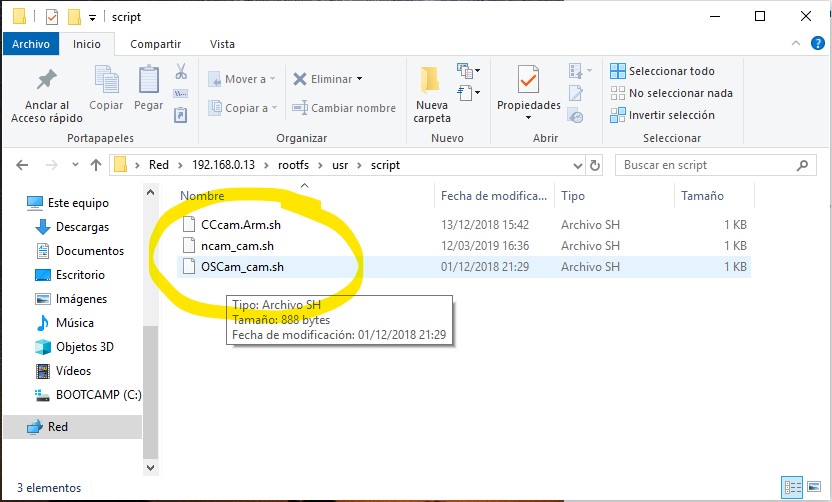Viewport: 832px width, 502px height.
Task: Switch to large icons view in status bar
Action: [x=813, y=487]
